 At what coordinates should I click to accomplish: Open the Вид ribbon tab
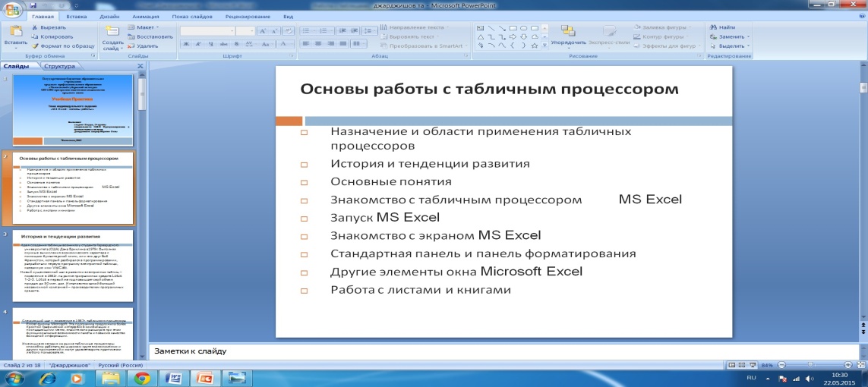click(288, 17)
